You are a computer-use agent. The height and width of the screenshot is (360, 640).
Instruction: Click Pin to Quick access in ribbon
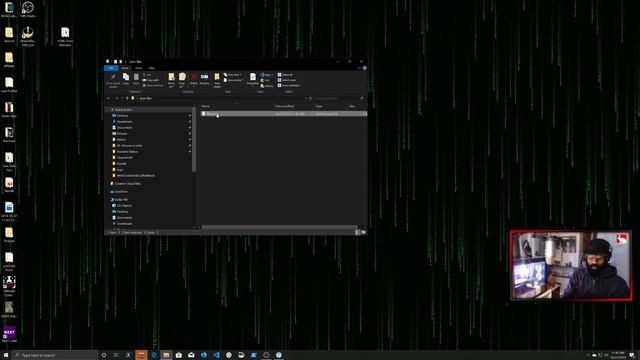pos(113,80)
